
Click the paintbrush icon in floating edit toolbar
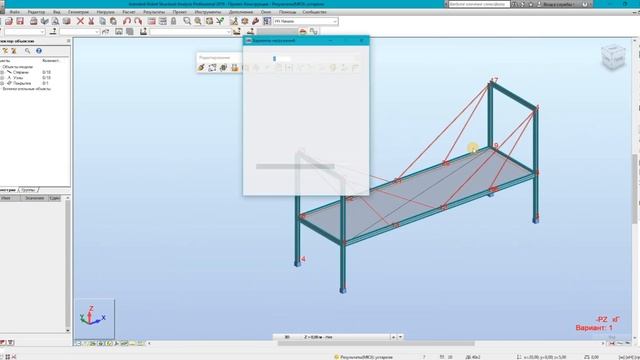click(x=201, y=68)
